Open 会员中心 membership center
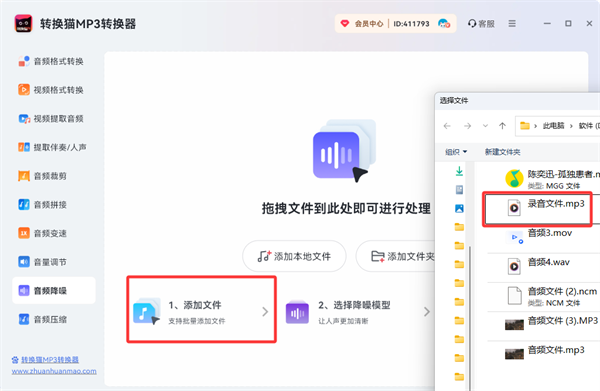Screen dimensions: 600x391 pyautogui.click(x=362, y=24)
